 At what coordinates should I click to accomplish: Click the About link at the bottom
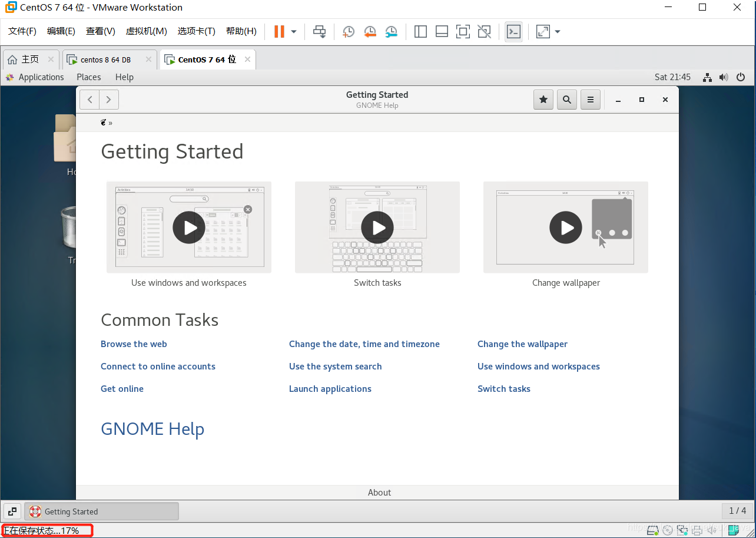[379, 493]
